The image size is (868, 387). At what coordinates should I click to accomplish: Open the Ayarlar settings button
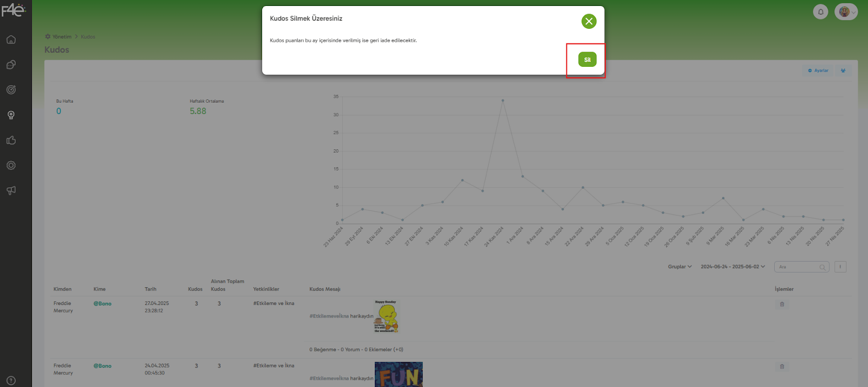(x=818, y=71)
